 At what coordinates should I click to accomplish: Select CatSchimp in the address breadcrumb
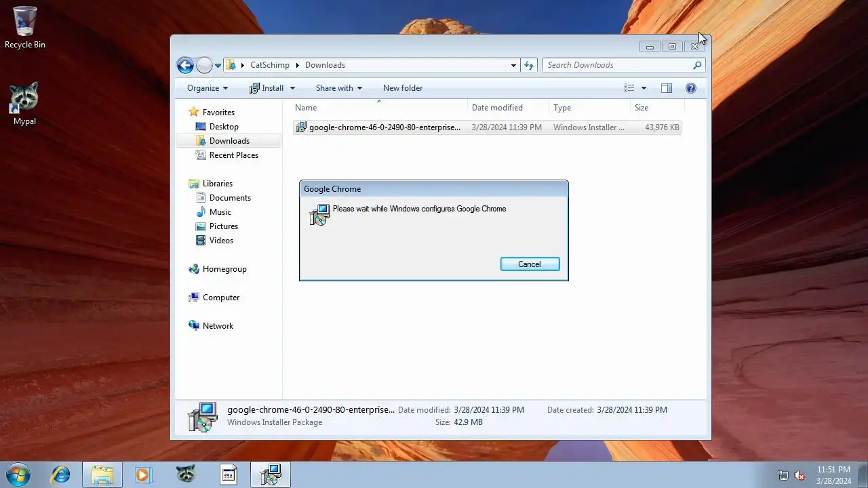coord(270,65)
